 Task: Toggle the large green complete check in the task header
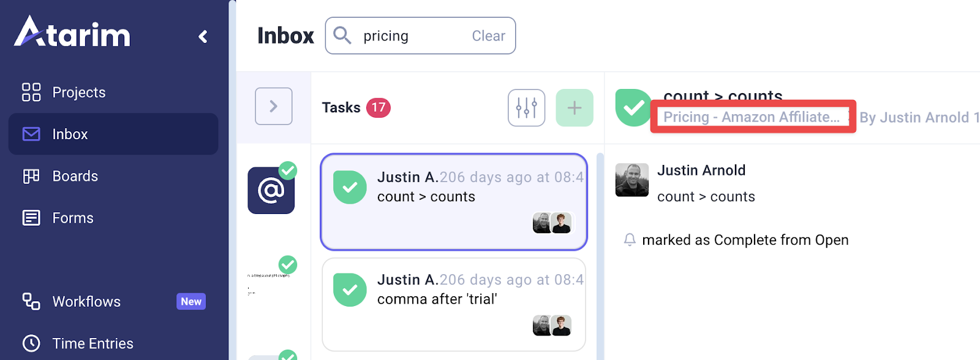[x=633, y=108]
